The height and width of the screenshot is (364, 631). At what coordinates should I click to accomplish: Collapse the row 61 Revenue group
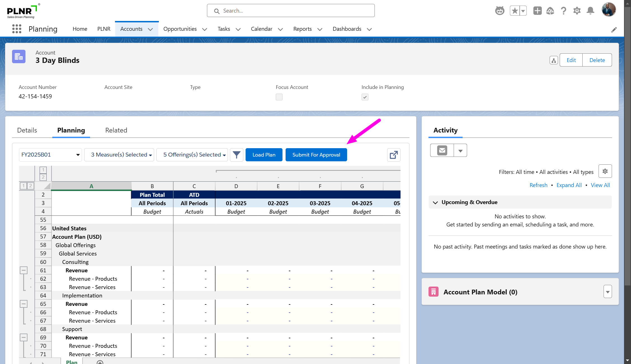[x=24, y=270]
